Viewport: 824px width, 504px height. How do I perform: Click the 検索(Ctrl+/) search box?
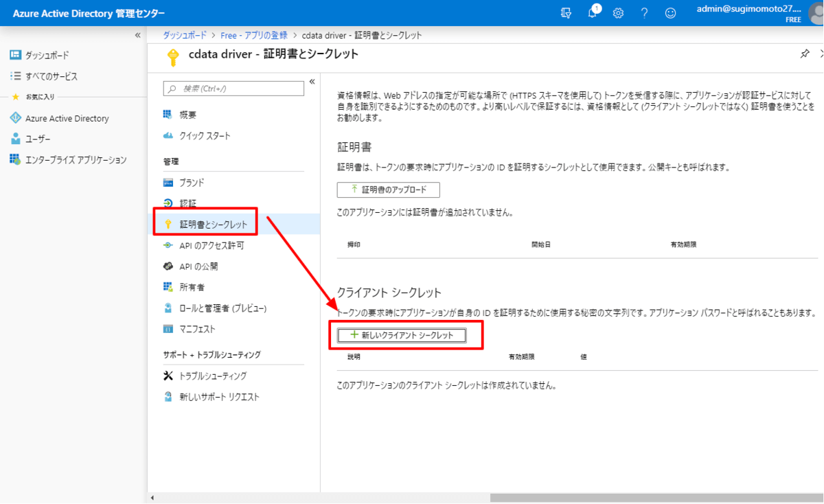[x=233, y=89]
